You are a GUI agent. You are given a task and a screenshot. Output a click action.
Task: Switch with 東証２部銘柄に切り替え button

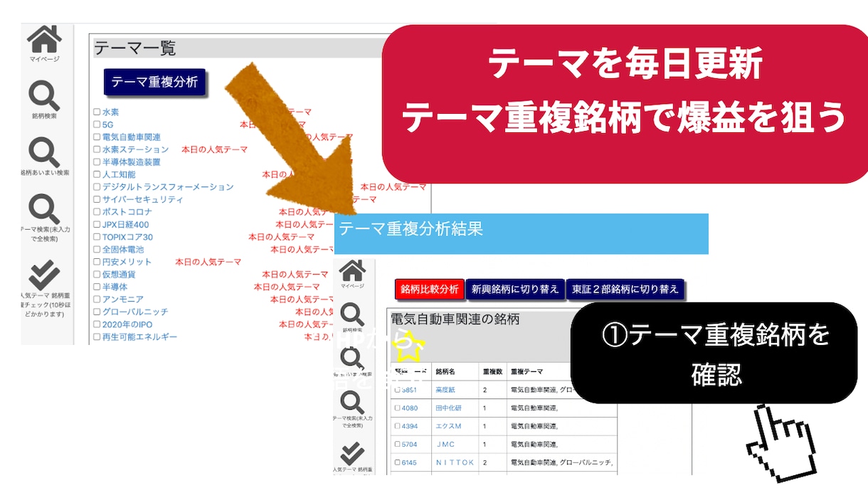click(625, 290)
